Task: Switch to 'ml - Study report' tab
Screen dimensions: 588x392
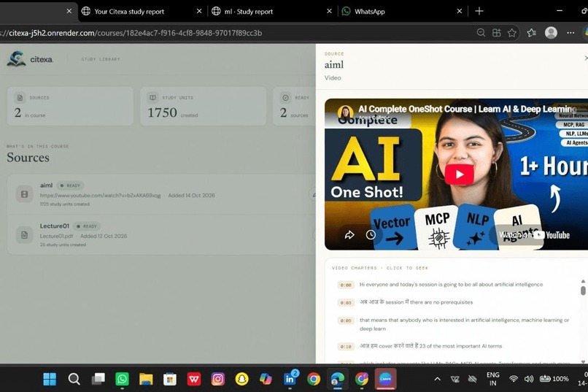Action: (248, 12)
